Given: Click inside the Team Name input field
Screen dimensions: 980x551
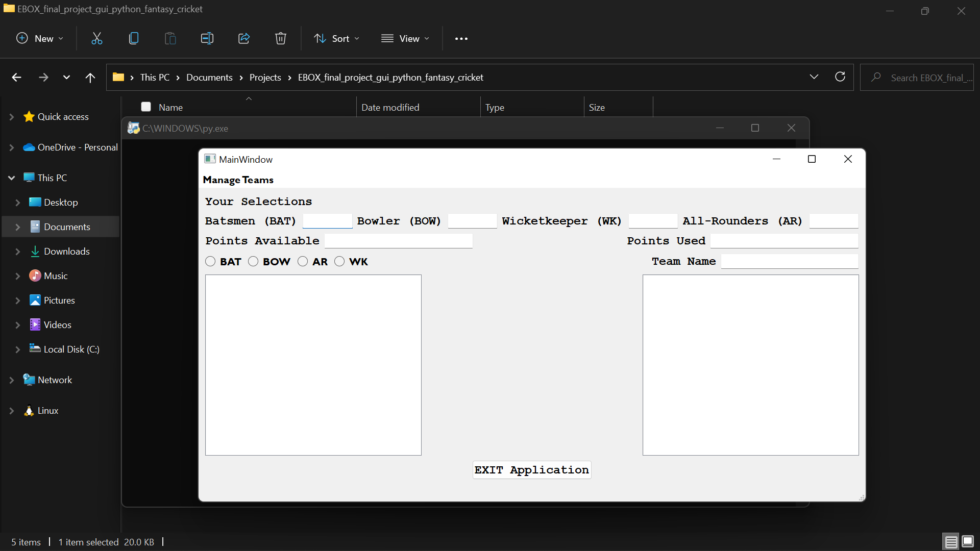Looking at the screenshot, I should (x=790, y=261).
